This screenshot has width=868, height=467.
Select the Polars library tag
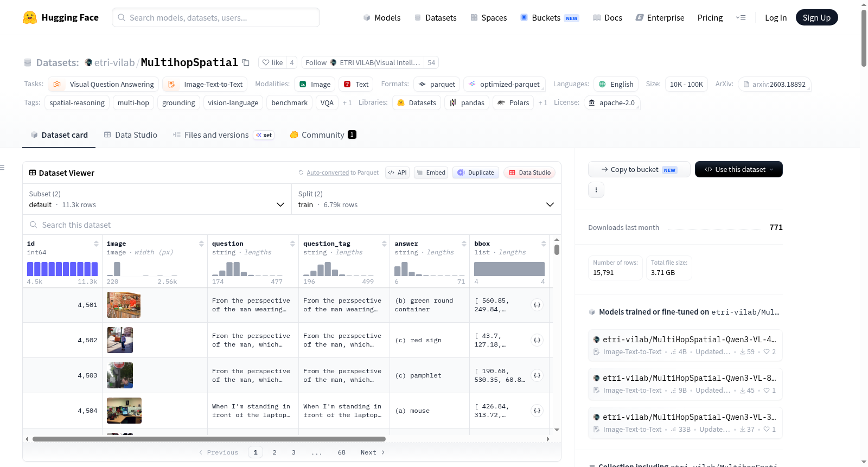513,103
